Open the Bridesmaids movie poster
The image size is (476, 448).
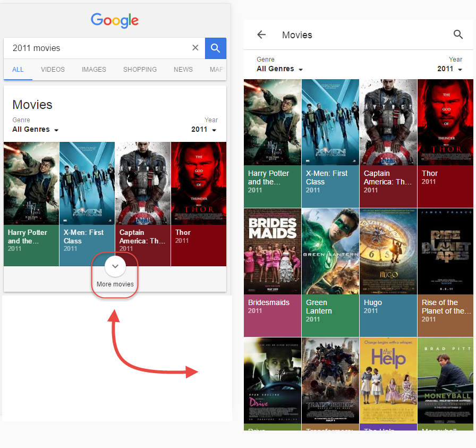pos(273,251)
